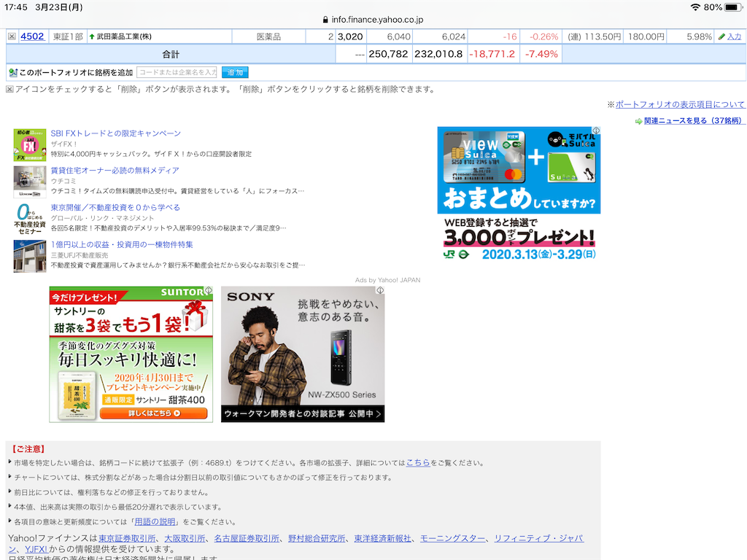Open SBI FXトレードとの限定キャンペーン link

[116, 133]
